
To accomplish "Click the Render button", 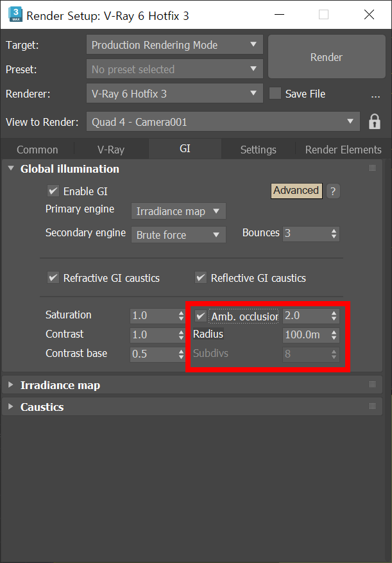I will 327,56.
